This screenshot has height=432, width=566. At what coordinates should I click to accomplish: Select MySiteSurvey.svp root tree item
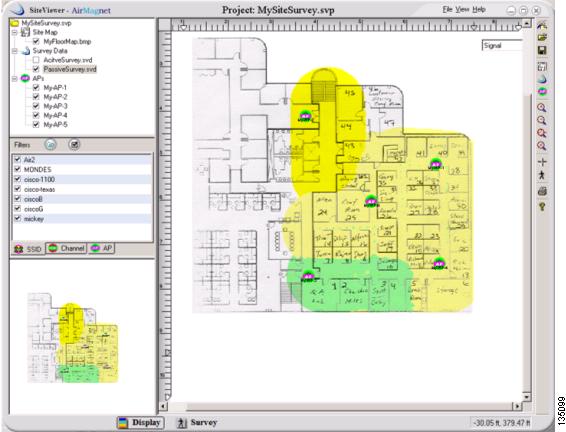pyautogui.click(x=46, y=23)
